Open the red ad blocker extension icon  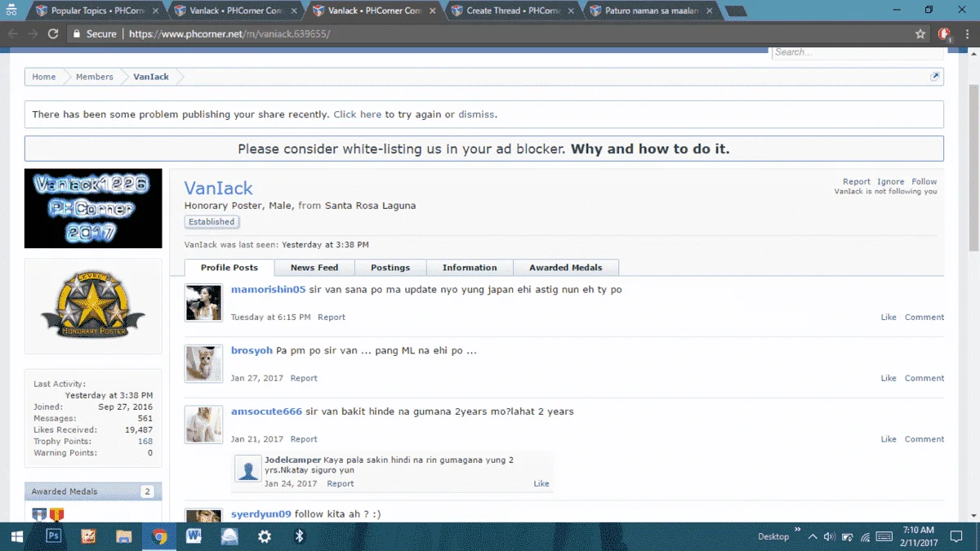(945, 34)
